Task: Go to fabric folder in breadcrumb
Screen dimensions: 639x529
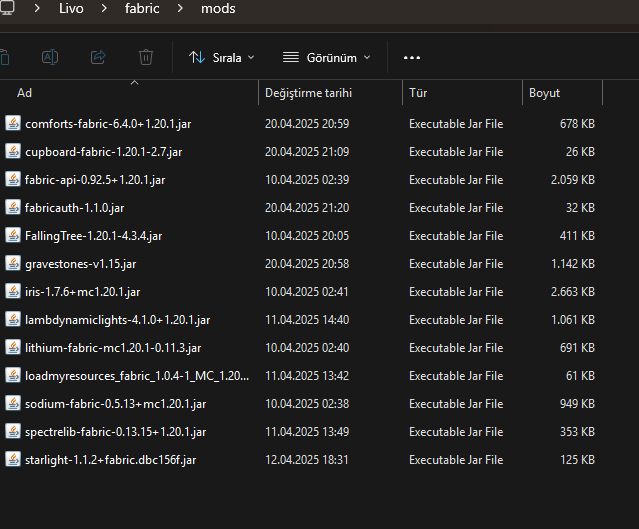Action: pyautogui.click(x=142, y=9)
